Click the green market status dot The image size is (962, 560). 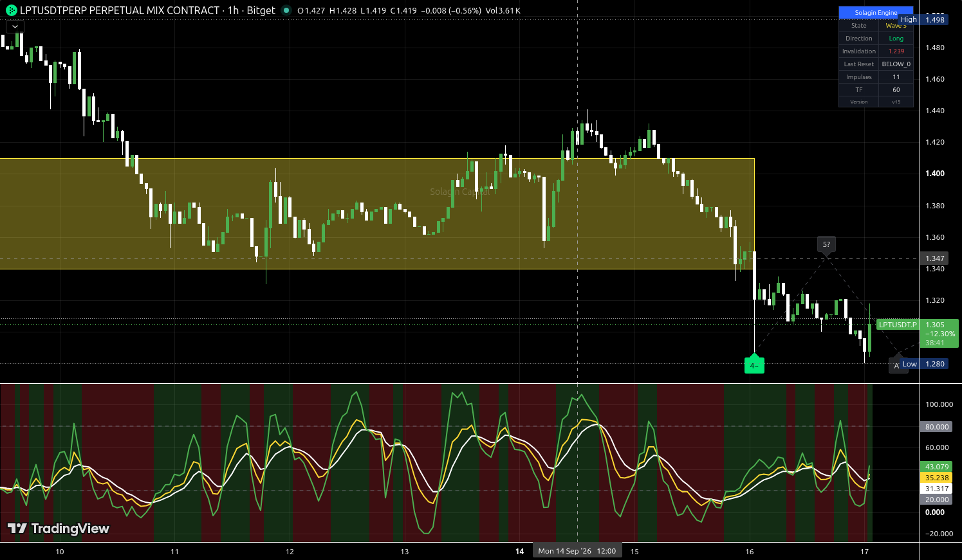click(x=286, y=10)
